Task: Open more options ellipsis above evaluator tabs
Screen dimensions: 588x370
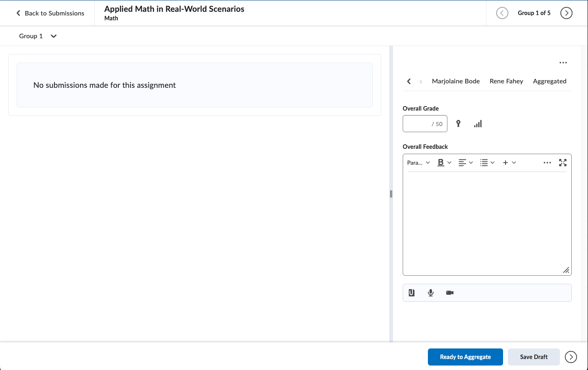Action: tap(563, 63)
